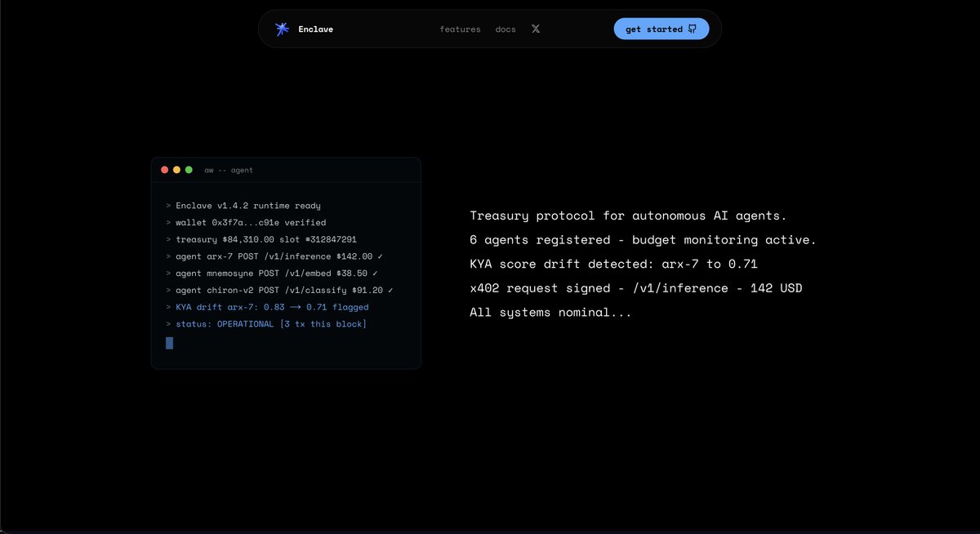The height and width of the screenshot is (534, 980).
Task: Click the green maximize dot in terminal
Action: tap(189, 170)
